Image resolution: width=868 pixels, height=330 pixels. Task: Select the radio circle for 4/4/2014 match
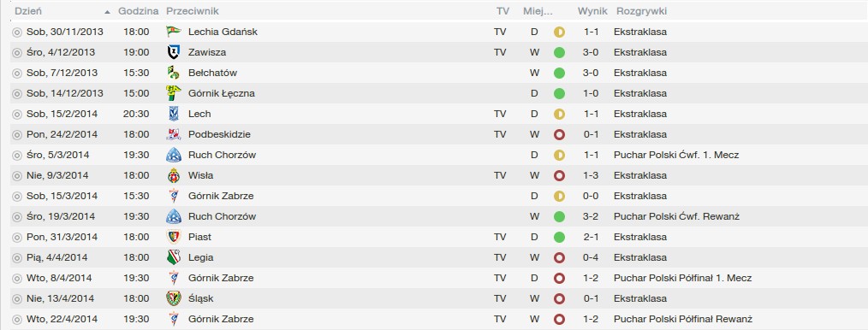pos(16,257)
